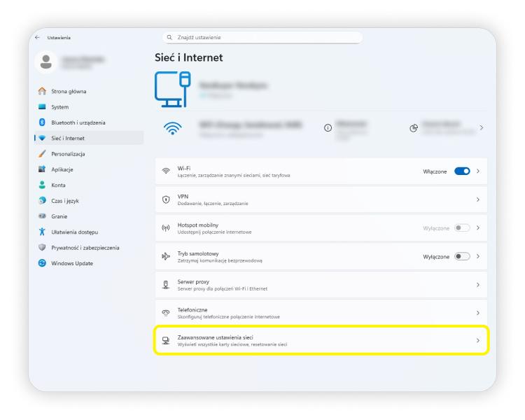Click the Ustawienia window title text

click(59, 38)
